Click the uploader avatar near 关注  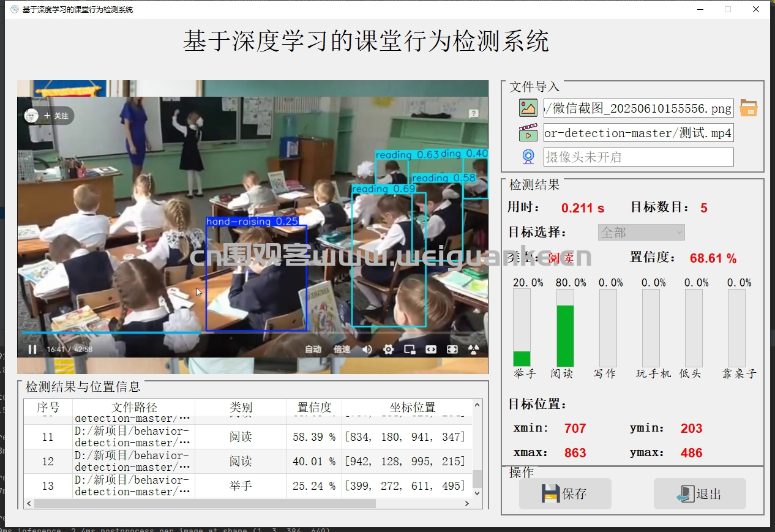point(31,116)
